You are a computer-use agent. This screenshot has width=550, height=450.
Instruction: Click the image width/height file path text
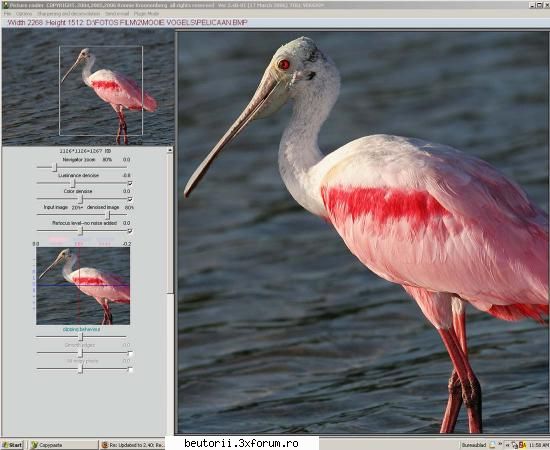127,23
